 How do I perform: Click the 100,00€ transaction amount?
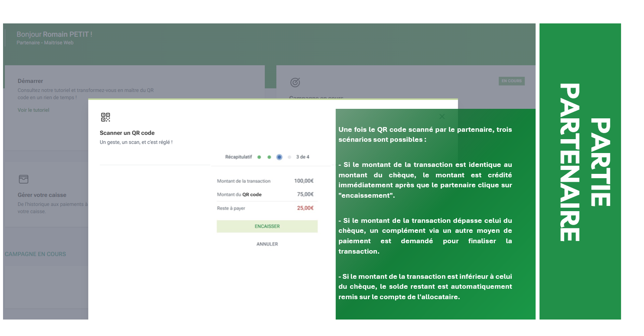[304, 181]
